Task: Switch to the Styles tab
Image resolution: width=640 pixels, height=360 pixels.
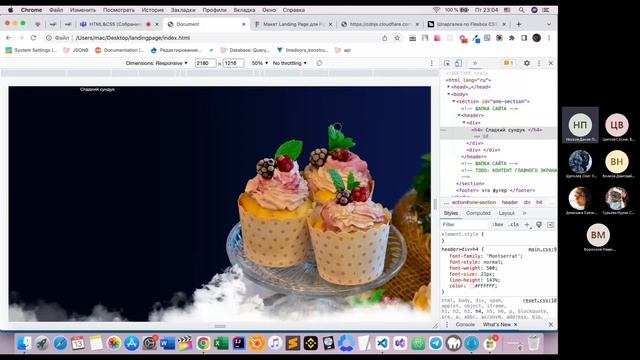Action: 451,213
